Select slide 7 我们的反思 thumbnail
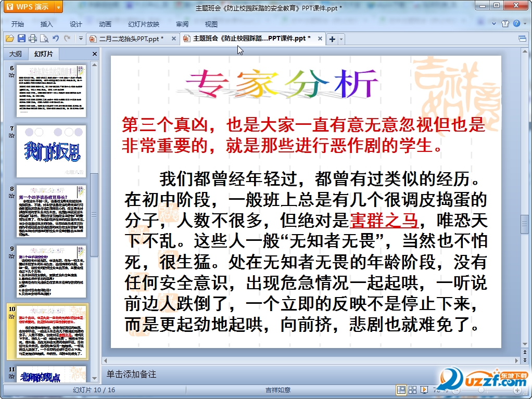The height and width of the screenshot is (399, 532). 51,151
